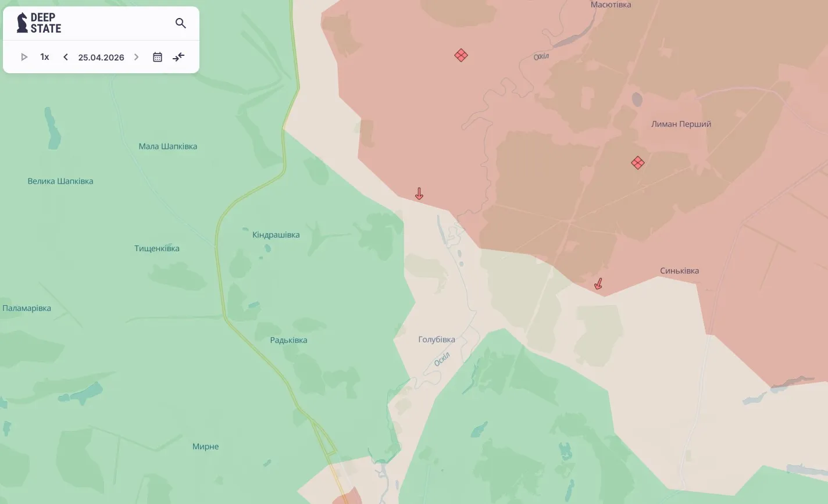This screenshot has height=504, width=828.
Task: Click the compare arrows icon
Action: (x=179, y=57)
